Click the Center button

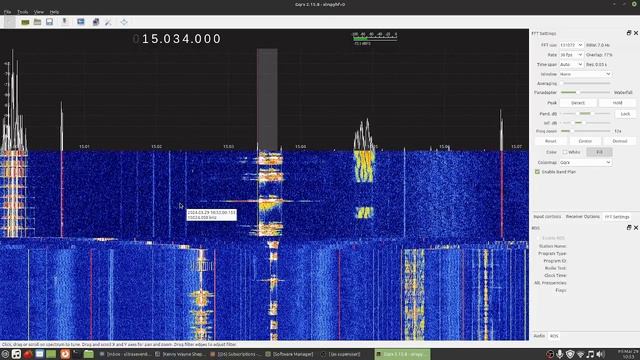click(x=585, y=141)
